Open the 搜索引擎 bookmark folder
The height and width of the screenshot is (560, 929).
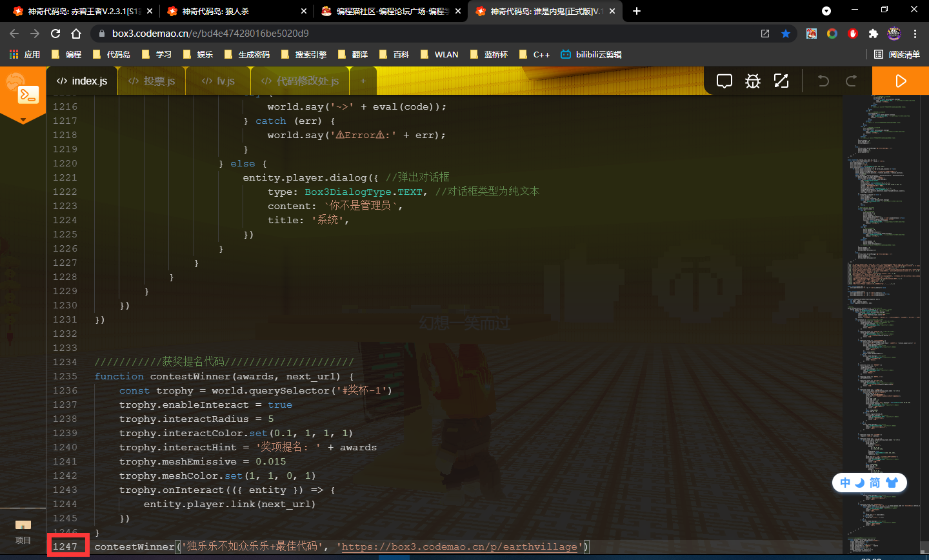[x=304, y=55]
